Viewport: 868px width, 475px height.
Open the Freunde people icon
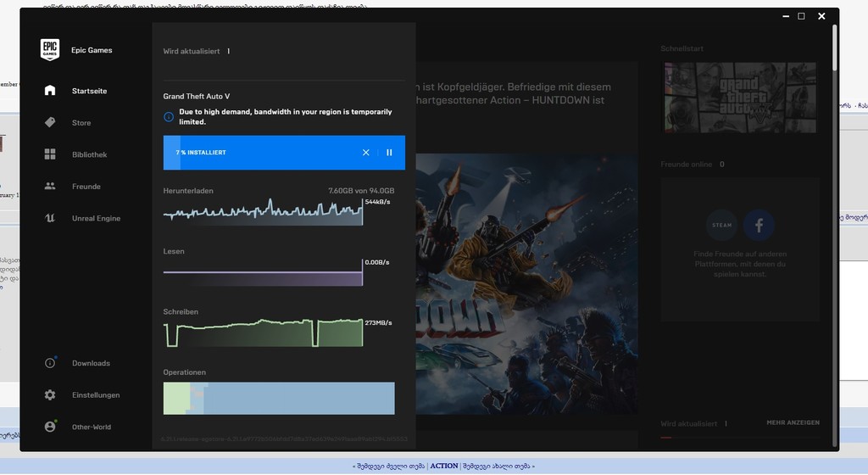[x=50, y=186]
